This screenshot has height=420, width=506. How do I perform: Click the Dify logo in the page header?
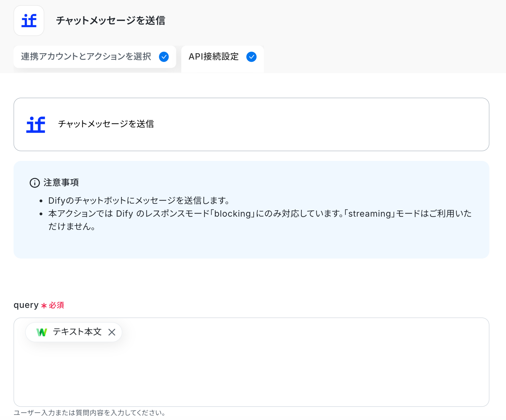(29, 21)
